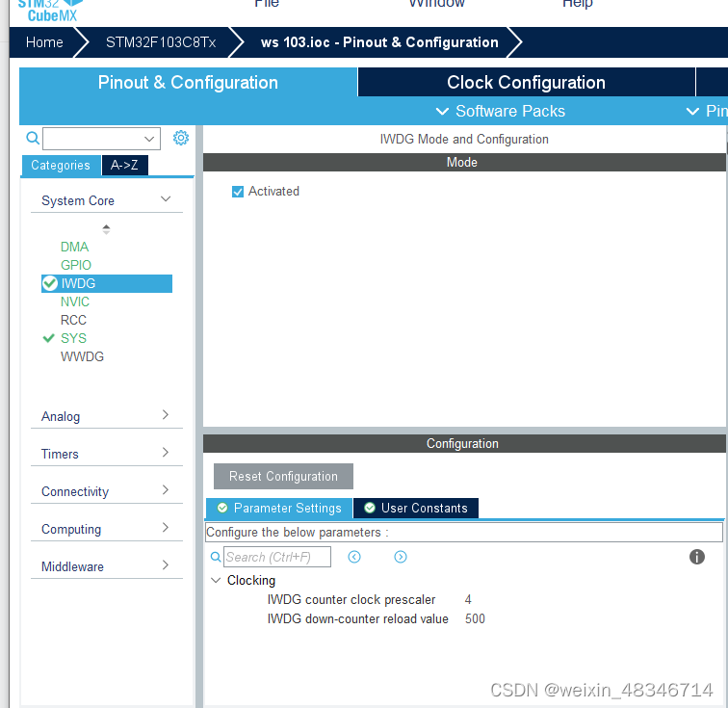Select the Categories tab
Viewport: 728px width, 708px height.
point(61,165)
